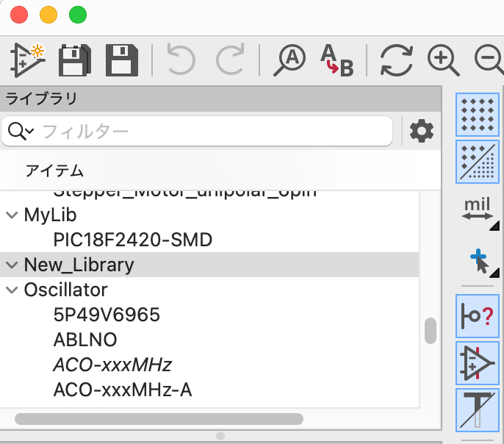Toggle grid overrides

click(478, 162)
